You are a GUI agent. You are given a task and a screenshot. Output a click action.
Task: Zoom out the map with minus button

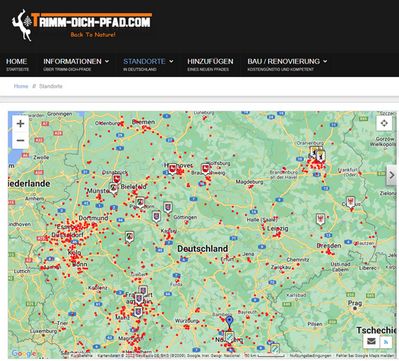coord(20,140)
